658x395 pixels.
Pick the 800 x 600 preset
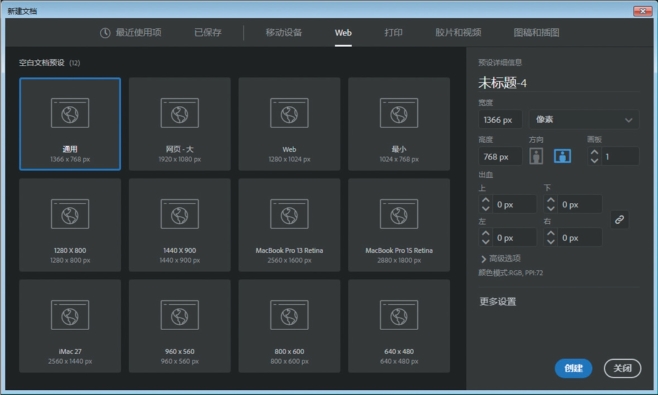pyautogui.click(x=289, y=326)
